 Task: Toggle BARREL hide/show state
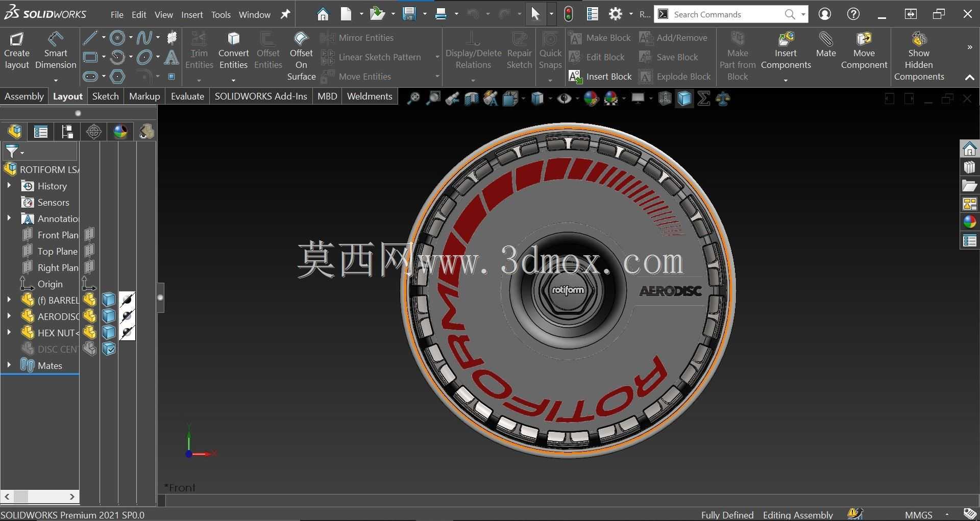(x=90, y=300)
